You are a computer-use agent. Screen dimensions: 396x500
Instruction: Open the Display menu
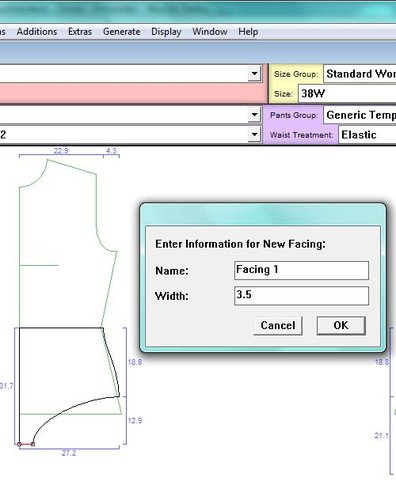coord(166,32)
